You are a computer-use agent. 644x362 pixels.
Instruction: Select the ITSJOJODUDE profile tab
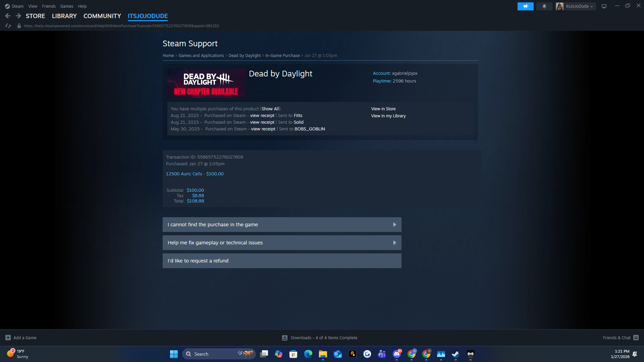(148, 16)
